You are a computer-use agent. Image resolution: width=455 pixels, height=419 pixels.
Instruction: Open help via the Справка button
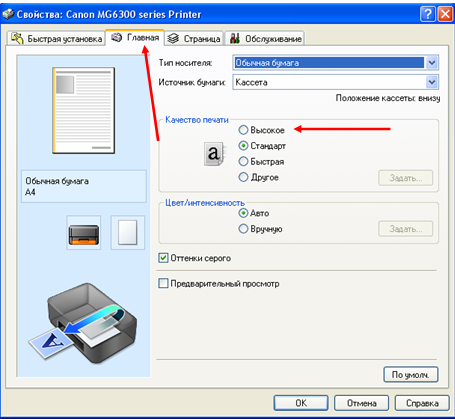pyautogui.click(x=422, y=403)
